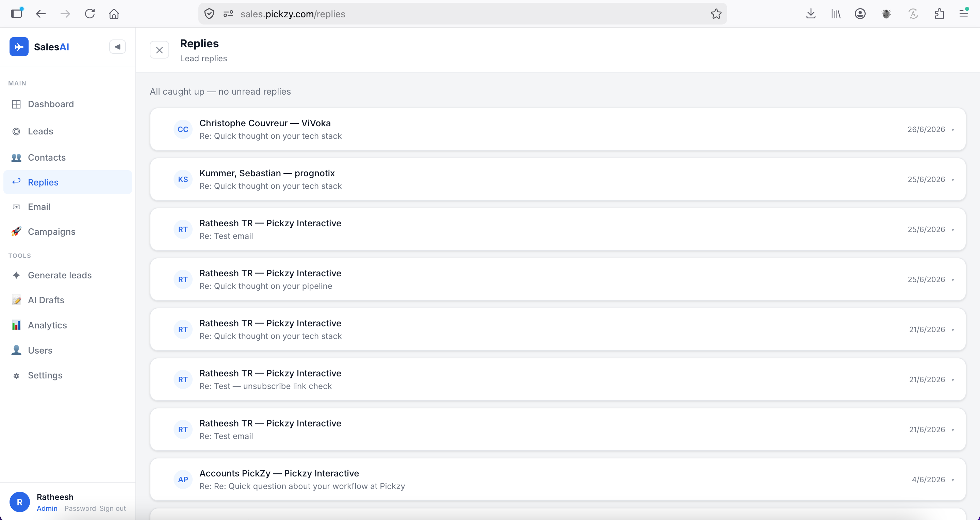Viewport: 980px width, 520px height.
Task: Open the Email section
Action: tap(68, 207)
